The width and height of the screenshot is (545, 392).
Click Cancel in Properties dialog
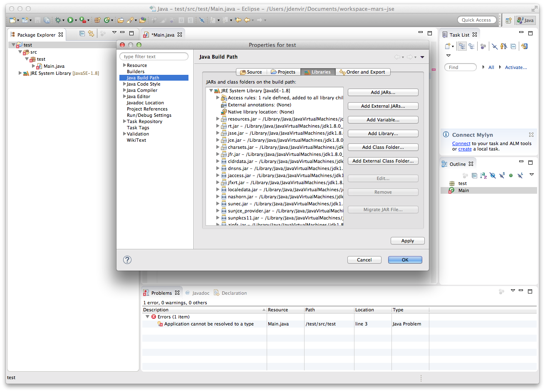point(364,260)
